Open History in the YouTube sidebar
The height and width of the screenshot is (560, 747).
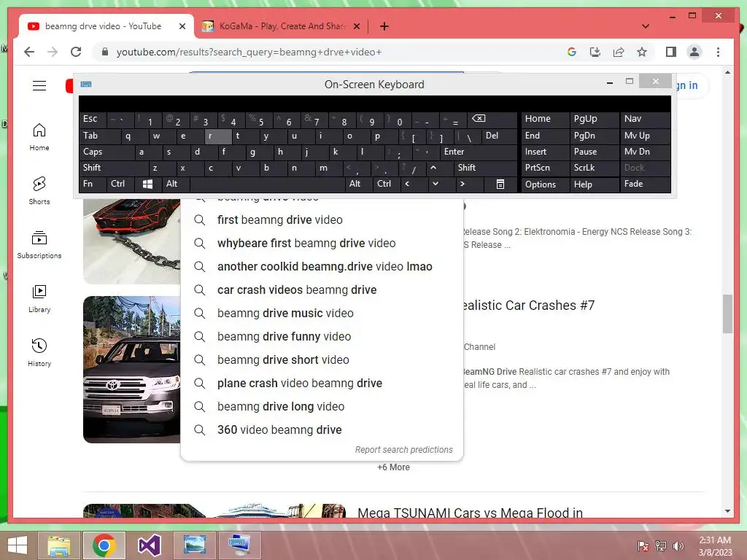click(x=39, y=352)
